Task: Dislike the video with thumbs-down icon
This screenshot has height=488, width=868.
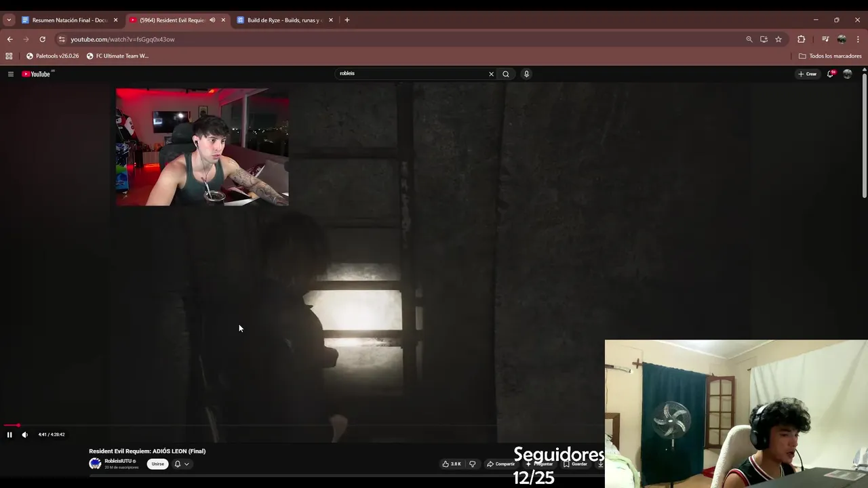Action: tap(473, 464)
